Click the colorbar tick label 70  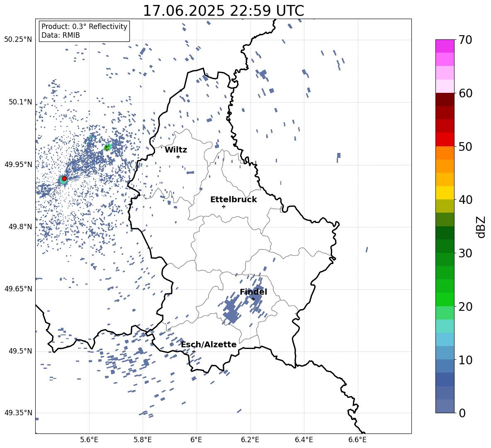click(465, 40)
